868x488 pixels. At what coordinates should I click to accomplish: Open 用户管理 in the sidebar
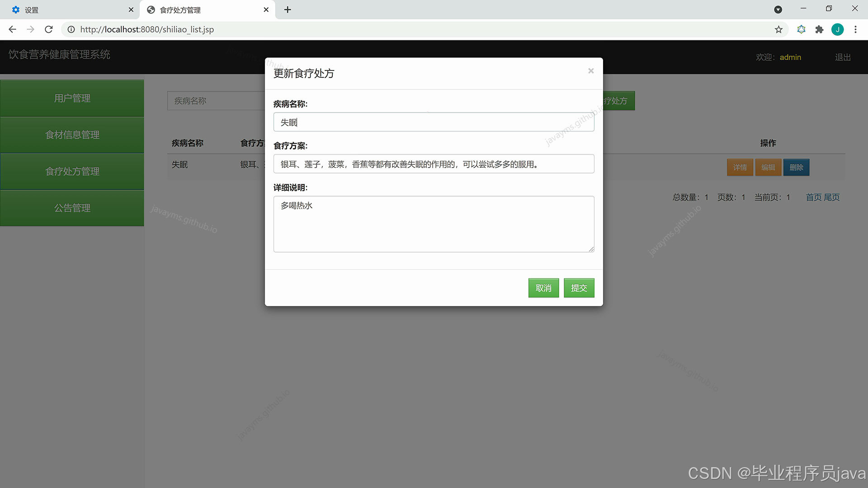72,98
